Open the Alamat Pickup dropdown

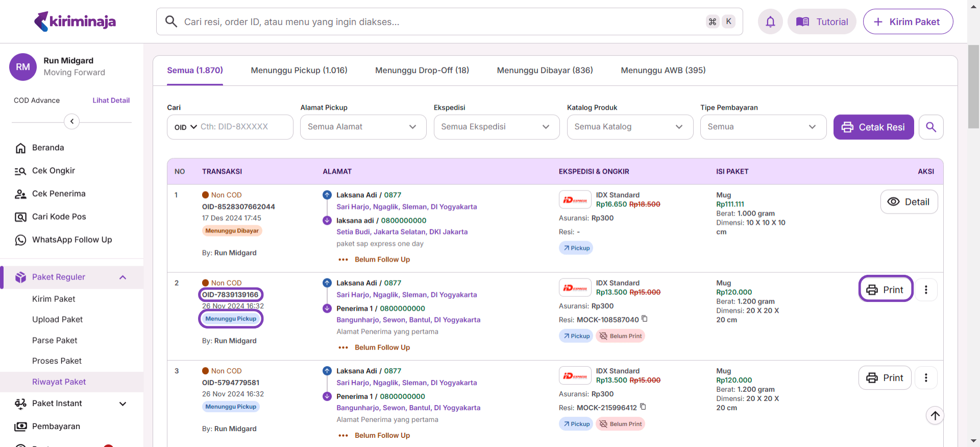[363, 127]
